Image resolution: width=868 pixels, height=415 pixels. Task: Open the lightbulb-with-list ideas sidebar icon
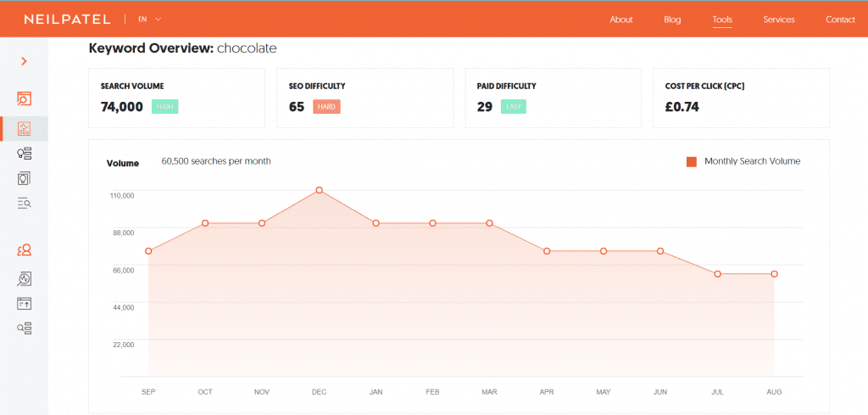pyautogui.click(x=24, y=154)
